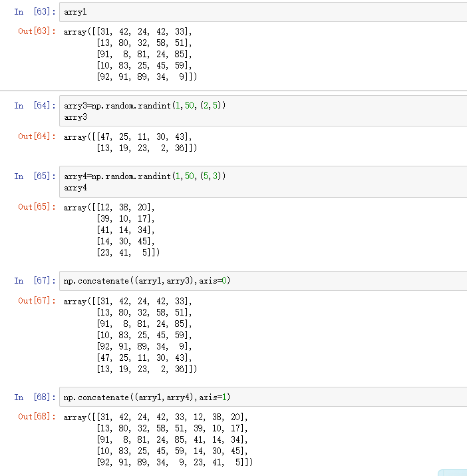Select the arry3 randint code cell
Screen dimensions: 467x476
pos(263,111)
